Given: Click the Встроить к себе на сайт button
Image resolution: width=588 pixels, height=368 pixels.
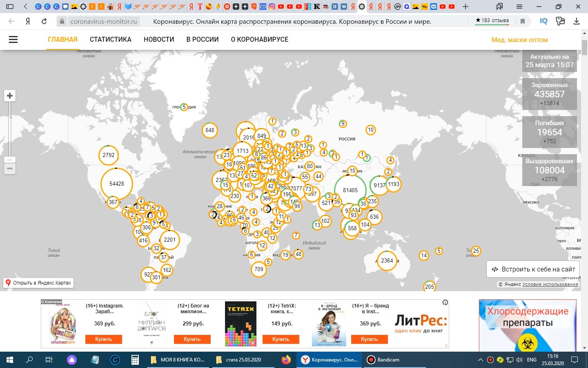Looking at the screenshot, I should pyautogui.click(x=533, y=269).
